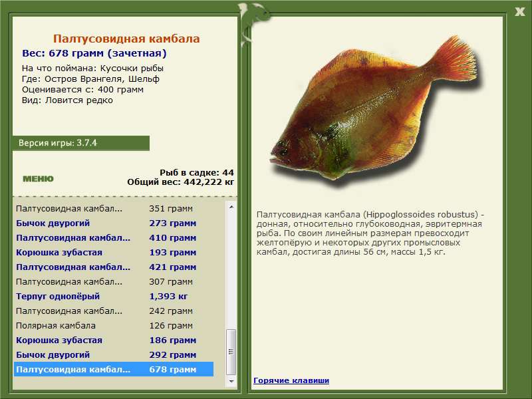The width and height of the screenshot is (532, 399).
Task: Pick Палтусовидная камбала 410 грамм row
Action: pyautogui.click(x=106, y=238)
